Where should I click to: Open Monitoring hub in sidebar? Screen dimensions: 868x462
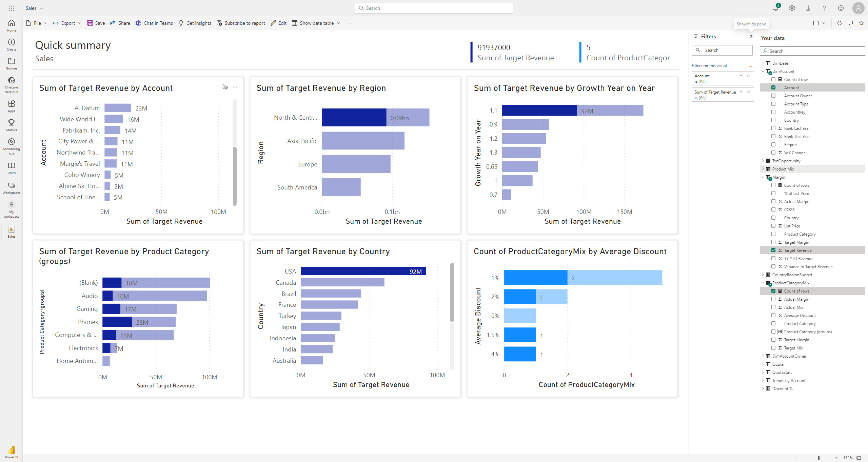click(12, 146)
